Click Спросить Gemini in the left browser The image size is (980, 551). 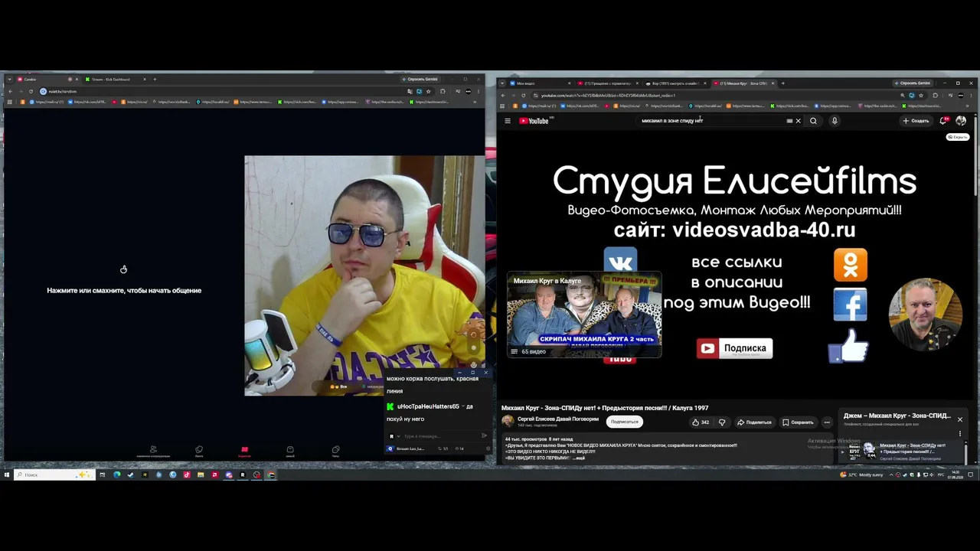click(420, 79)
